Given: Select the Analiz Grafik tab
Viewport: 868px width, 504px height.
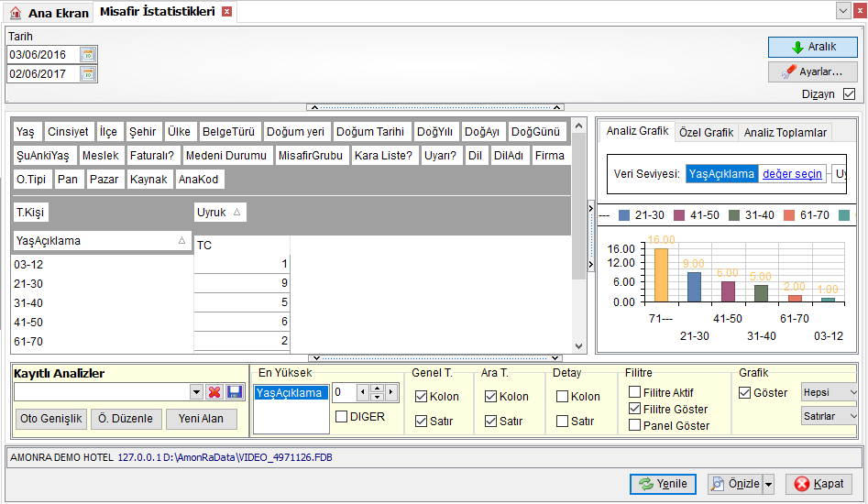Looking at the screenshot, I should pos(637,131).
